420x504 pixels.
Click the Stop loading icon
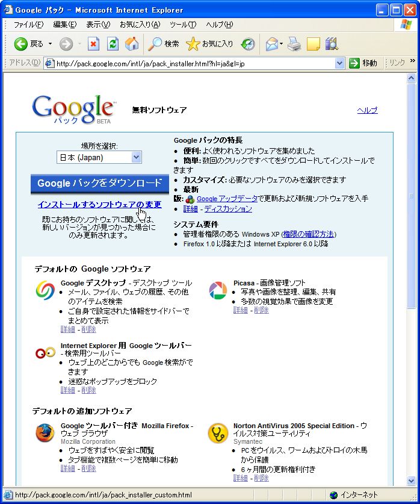click(x=93, y=44)
